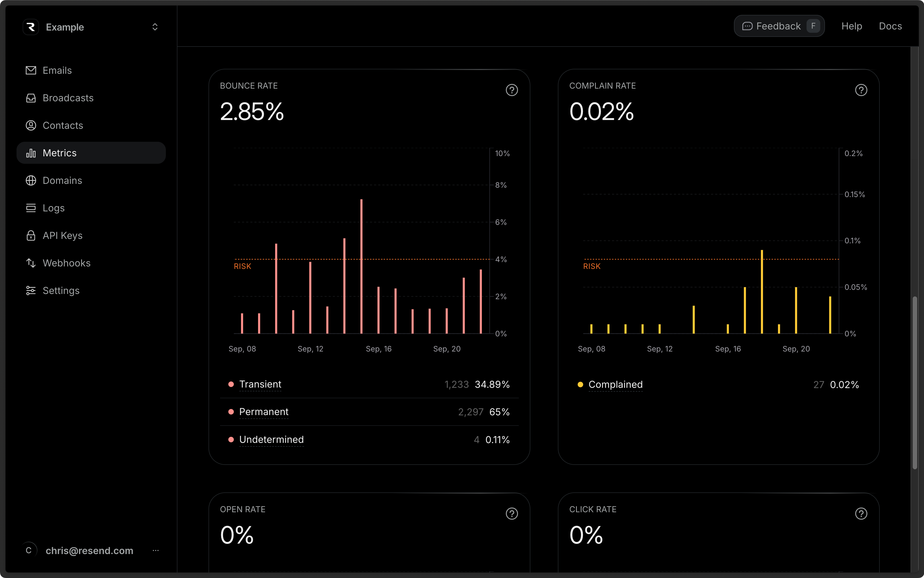The image size is (924, 578).
Task: Open the Docs link
Action: (x=890, y=26)
